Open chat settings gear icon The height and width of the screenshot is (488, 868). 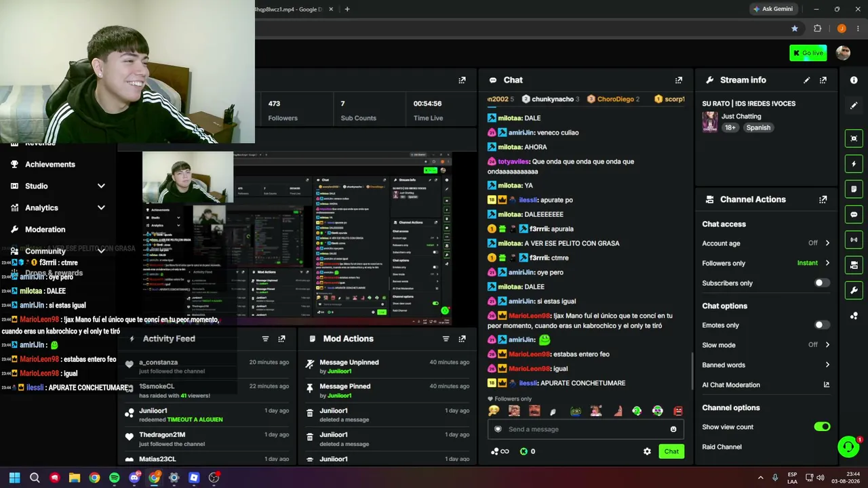(x=647, y=451)
